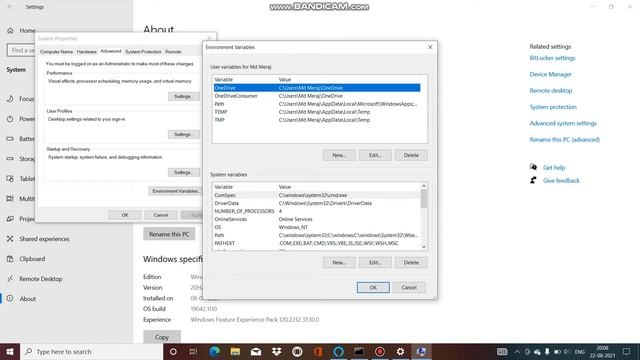Open Bandicam recorder from taskbar
640x360 pixels.
point(380,351)
